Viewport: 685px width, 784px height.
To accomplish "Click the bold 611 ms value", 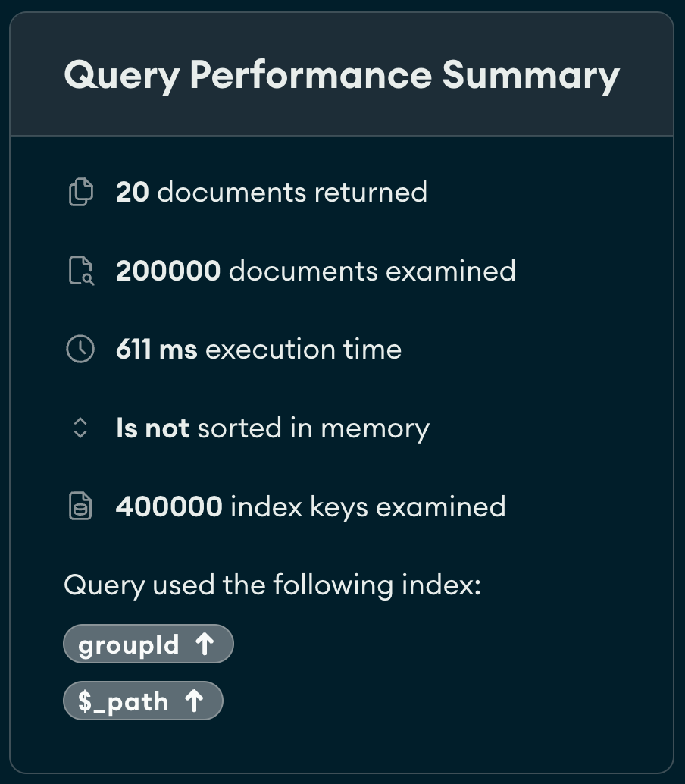I will pos(156,350).
